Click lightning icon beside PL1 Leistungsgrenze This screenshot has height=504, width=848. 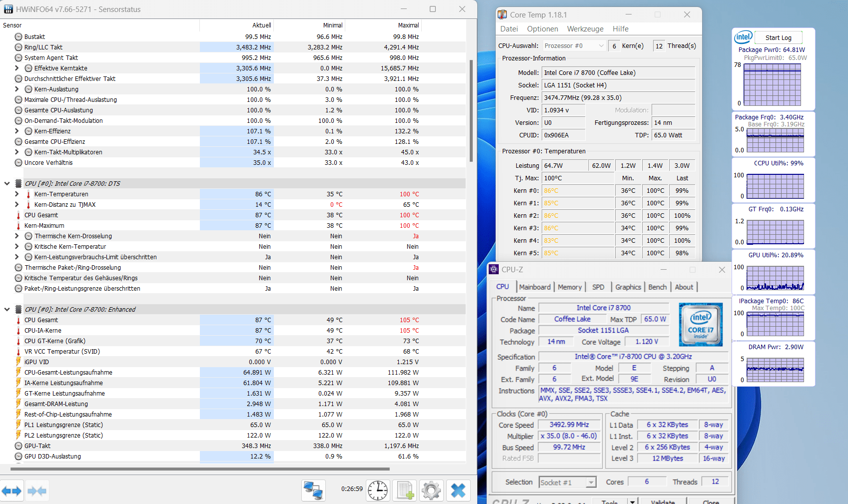click(x=18, y=425)
